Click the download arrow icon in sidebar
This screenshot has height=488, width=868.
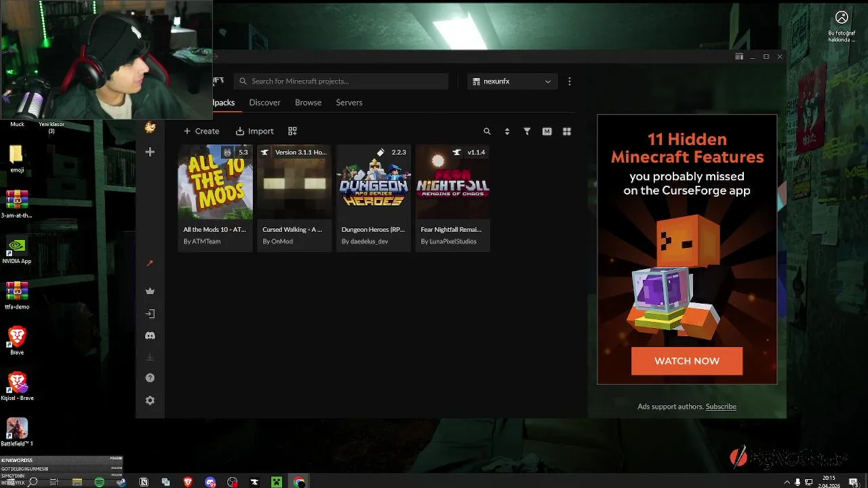[x=150, y=357]
